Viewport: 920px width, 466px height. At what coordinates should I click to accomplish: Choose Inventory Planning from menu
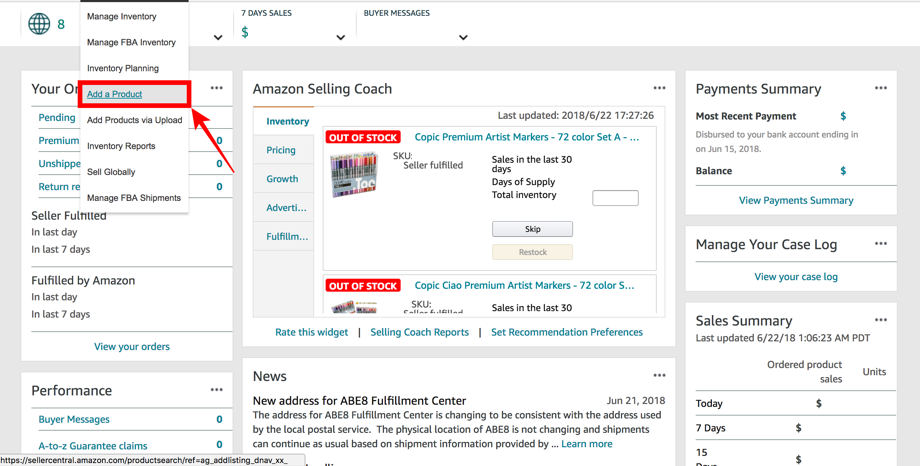123,68
